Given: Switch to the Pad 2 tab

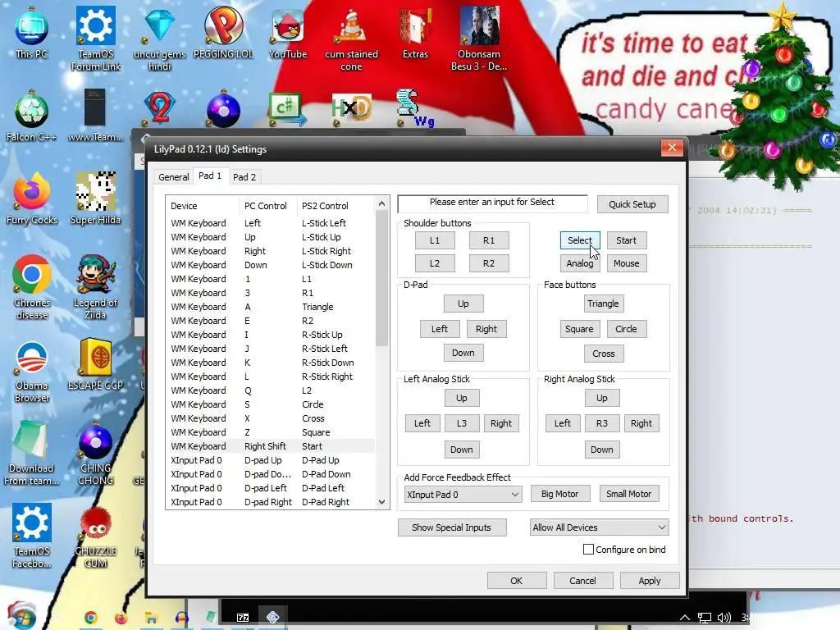Looking at the screenshot, I should [244, 177].
